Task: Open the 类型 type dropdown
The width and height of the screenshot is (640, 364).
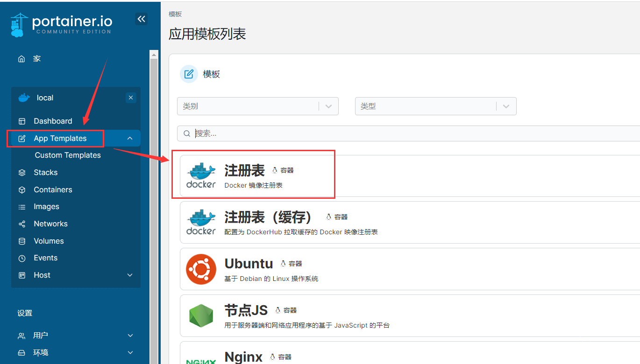Action: 435,106
